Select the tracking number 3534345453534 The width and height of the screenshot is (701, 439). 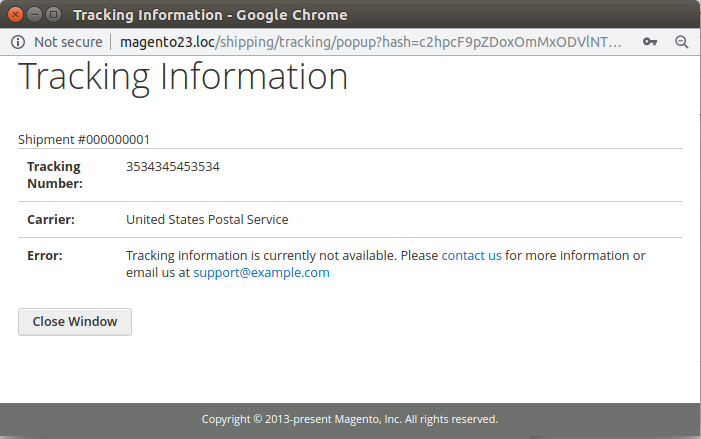tap(173, 166)
